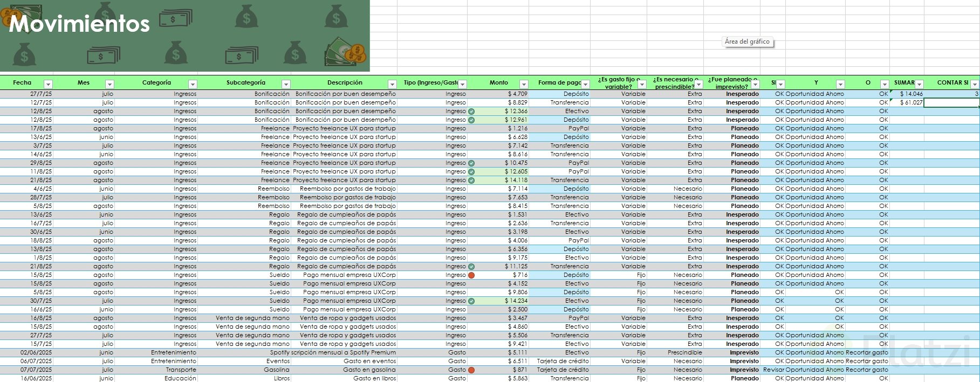
Task: Select the Prescindible cell in Spotify row
Action: click(675, 352)
